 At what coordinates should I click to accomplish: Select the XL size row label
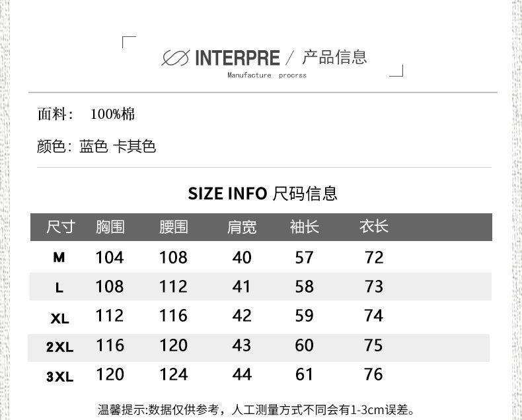(59, 318)
